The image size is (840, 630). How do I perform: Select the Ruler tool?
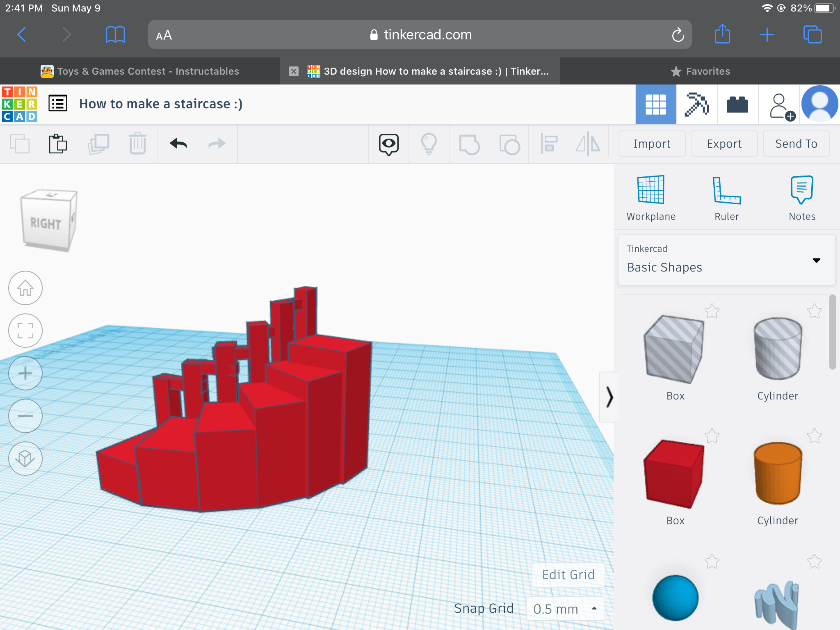click(726, 198)
